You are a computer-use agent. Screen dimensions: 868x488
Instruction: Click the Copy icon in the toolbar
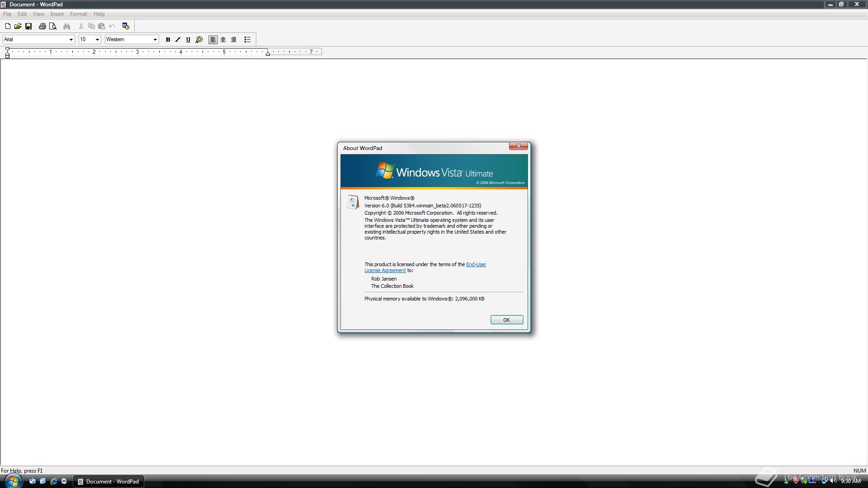(91, 26)
